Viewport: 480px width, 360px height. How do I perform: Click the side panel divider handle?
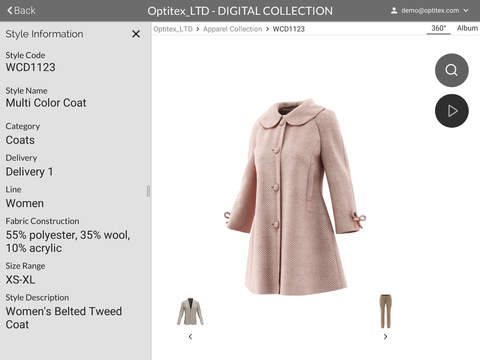click(148, 191)
